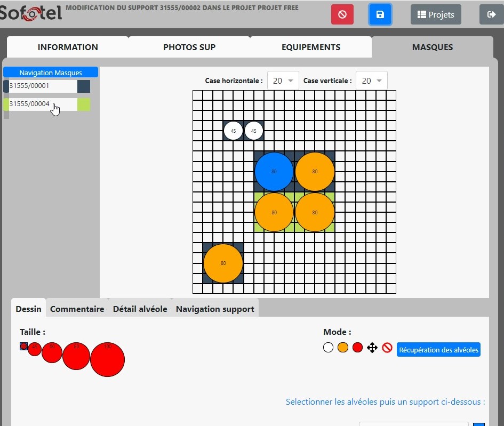Open the Détail alvéole tab
The image size is (504, 426).
[x=140, y=309]
